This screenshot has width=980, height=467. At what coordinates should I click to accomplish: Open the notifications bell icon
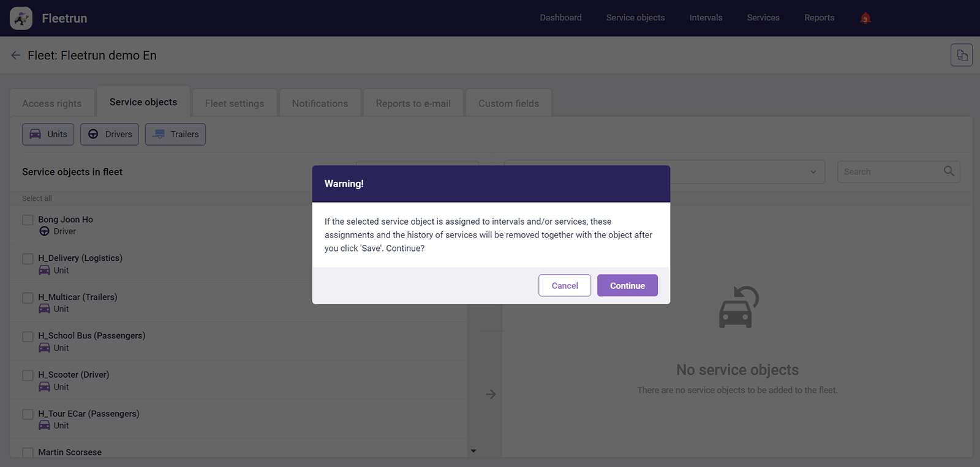tap(865, 18)
